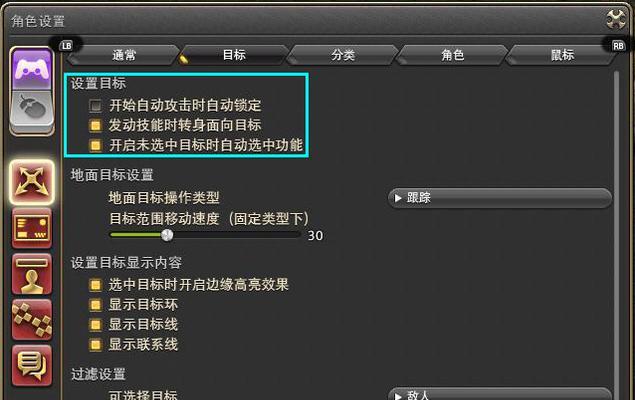Open the crossed arrows control settings icon

(32, 182)
